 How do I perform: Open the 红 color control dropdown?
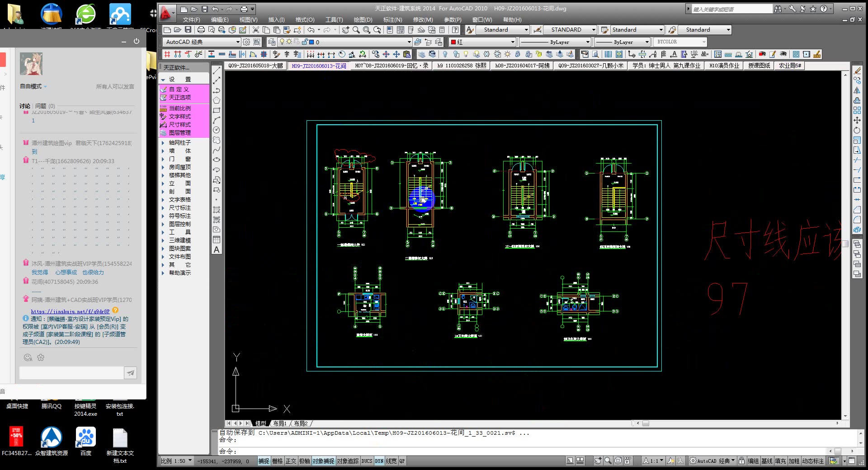tap(482, 42)
